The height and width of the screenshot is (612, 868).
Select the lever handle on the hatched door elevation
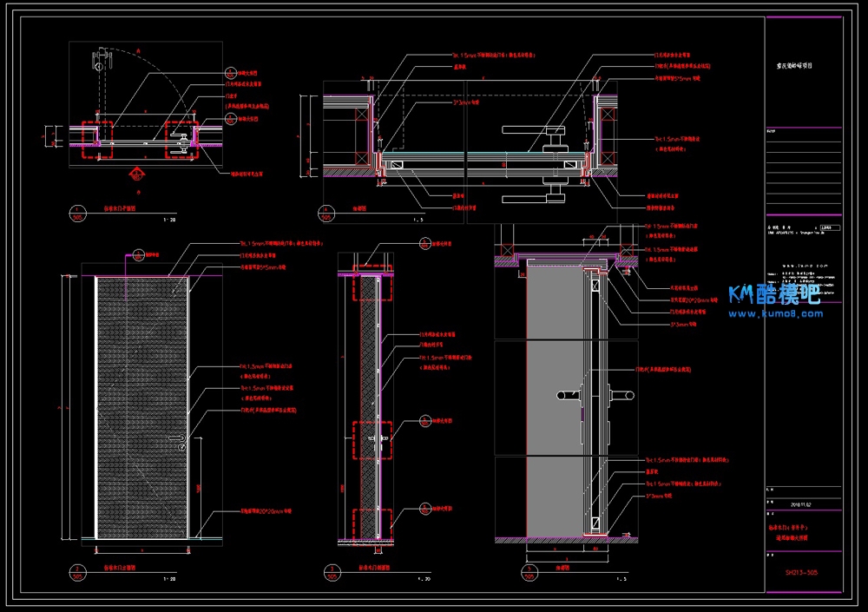184,446
